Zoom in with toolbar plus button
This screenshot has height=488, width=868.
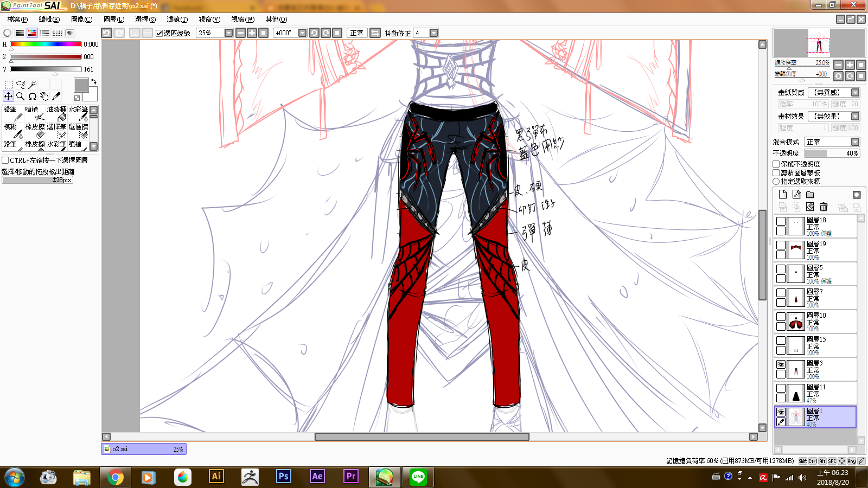(252, 33)
